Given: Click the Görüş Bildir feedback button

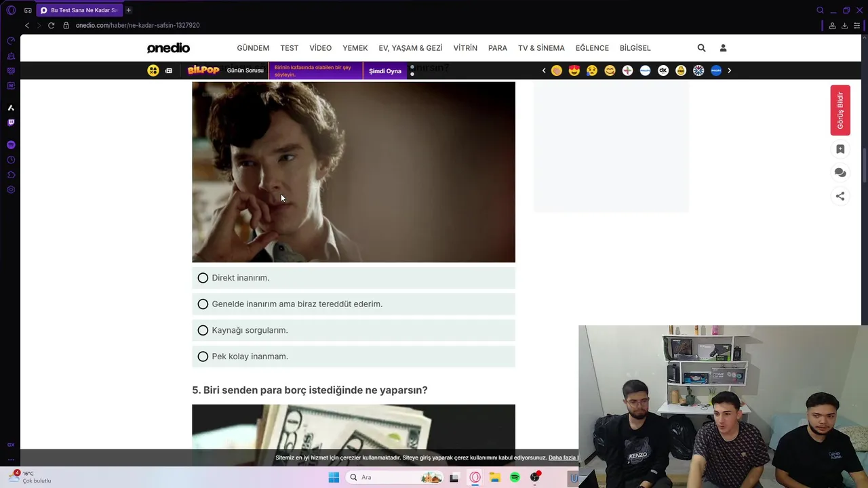Looking at the screenshot, I should pyautogui.click(x=840, y=110).
